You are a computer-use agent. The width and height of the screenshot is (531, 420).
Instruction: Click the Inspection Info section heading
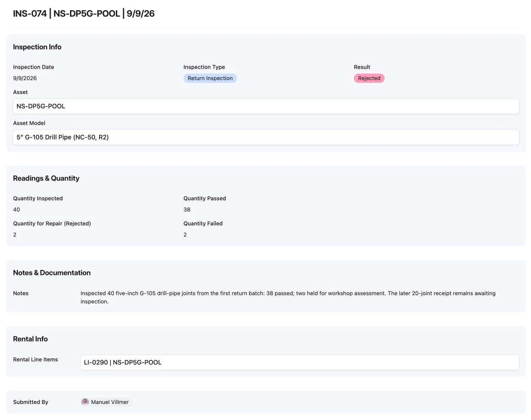(37, 47)
